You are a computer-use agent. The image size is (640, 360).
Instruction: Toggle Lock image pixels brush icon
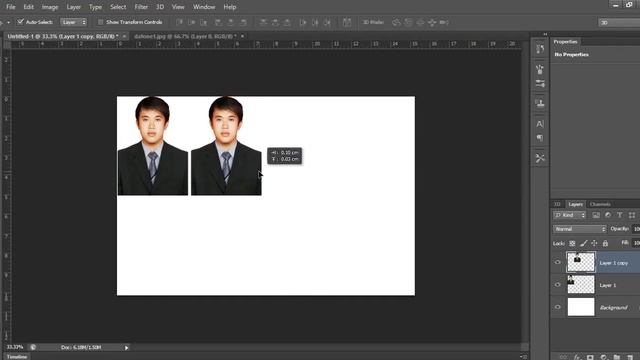click(584, 243)
